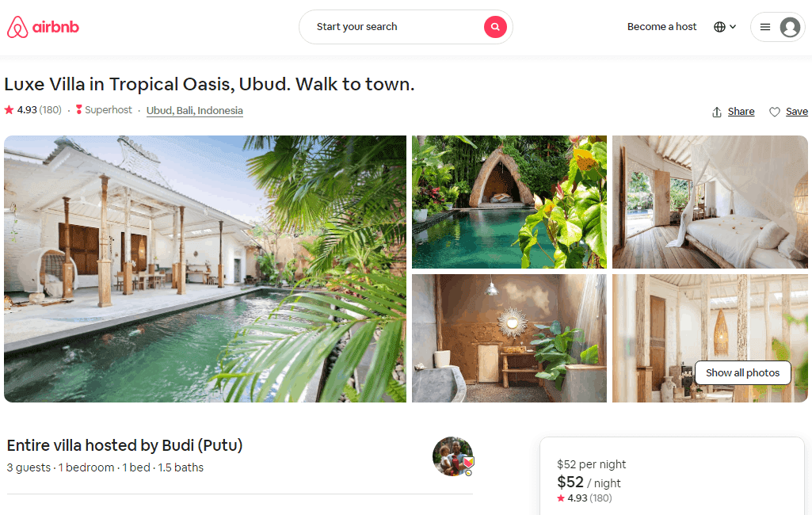Click the Show all photos button

[742, 372]
